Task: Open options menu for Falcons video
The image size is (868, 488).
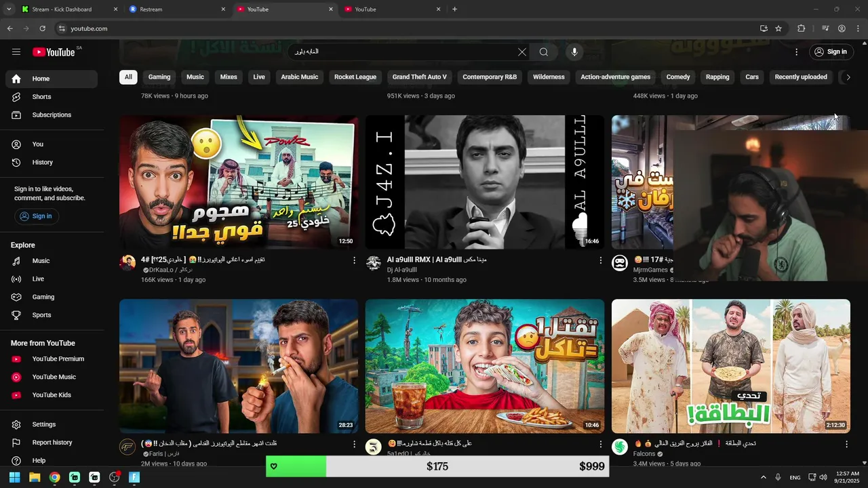Action: 846,444
